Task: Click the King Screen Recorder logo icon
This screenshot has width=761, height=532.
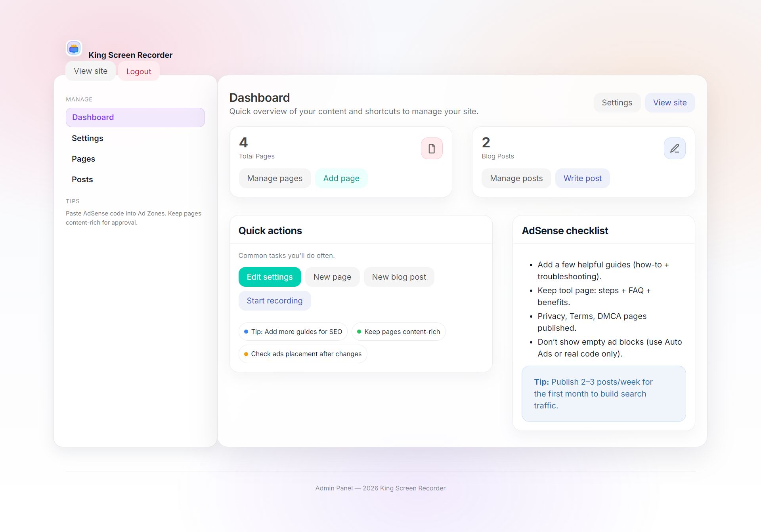Action: pos(74,49)
